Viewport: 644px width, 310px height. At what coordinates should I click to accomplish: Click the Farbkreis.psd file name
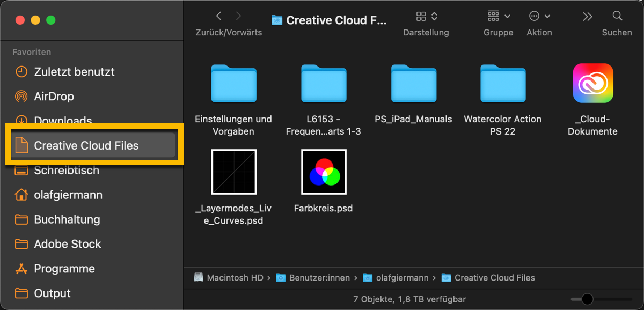(x=324, y=208)
